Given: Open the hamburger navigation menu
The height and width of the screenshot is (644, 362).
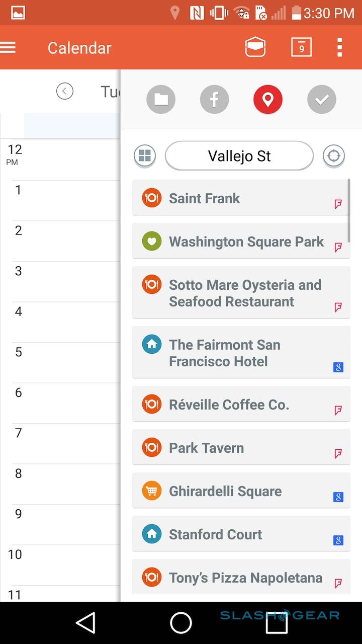Looking at the screenshot, I should coord(9,48).
